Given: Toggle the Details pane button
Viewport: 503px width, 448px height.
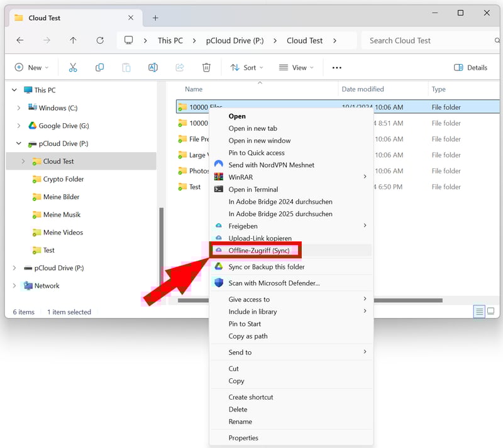Looking at the screenshot, I should 471,67.
